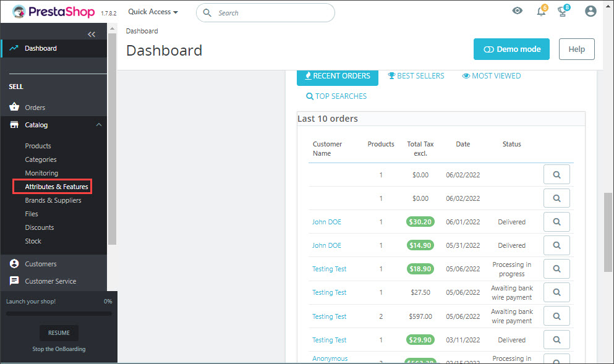Click the Catalog sidebar icon
Screen dimensions: 614x364
(x=14, y=125)
